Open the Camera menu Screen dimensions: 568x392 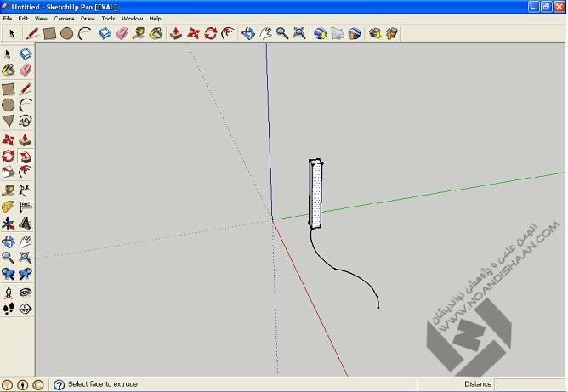coord(64,18)
